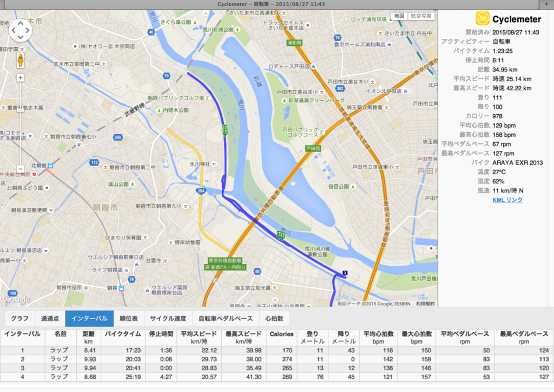The image size is (554, 392).
Task: Click the 距離 km column header
Action: point(88,337)
